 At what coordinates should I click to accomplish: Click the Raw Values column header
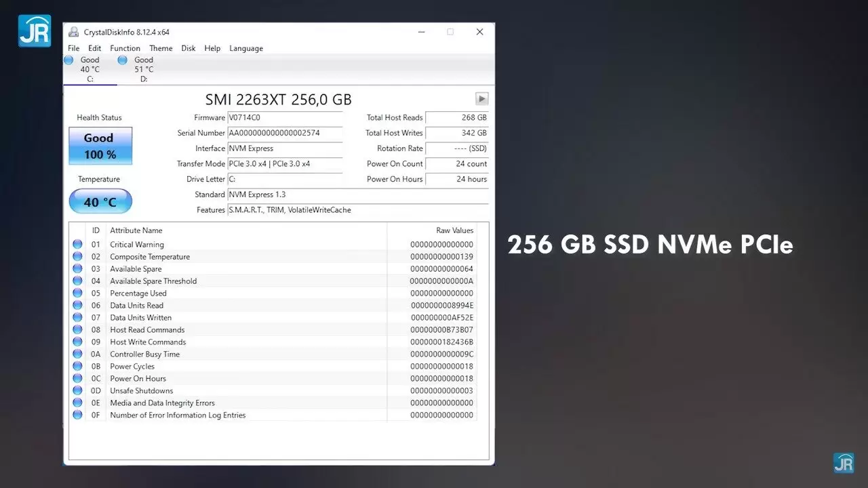(x=454, y=230)
